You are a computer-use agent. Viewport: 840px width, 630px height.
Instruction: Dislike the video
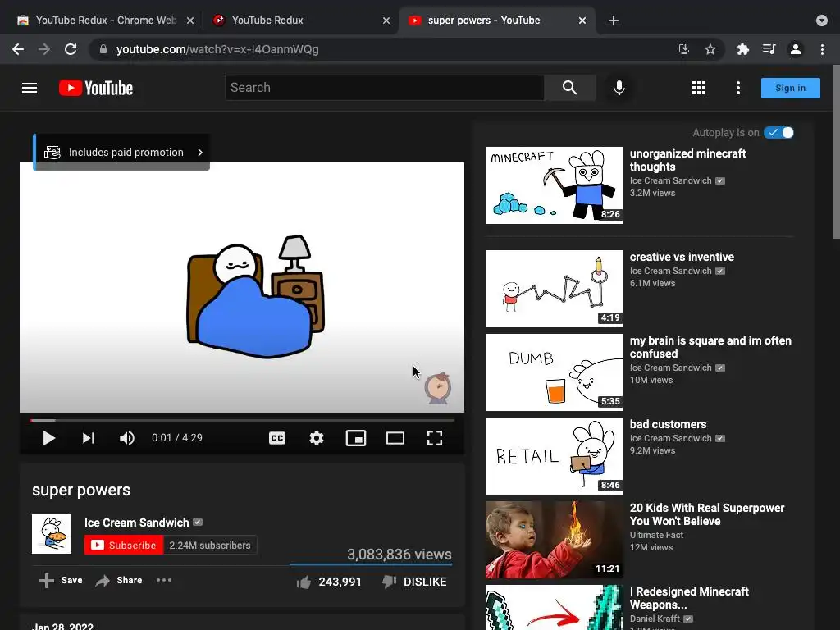414,582
